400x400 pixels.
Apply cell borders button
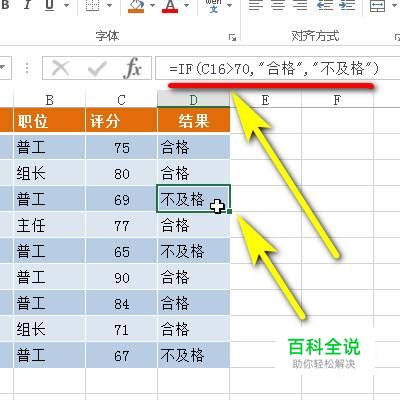click(92, 5)
